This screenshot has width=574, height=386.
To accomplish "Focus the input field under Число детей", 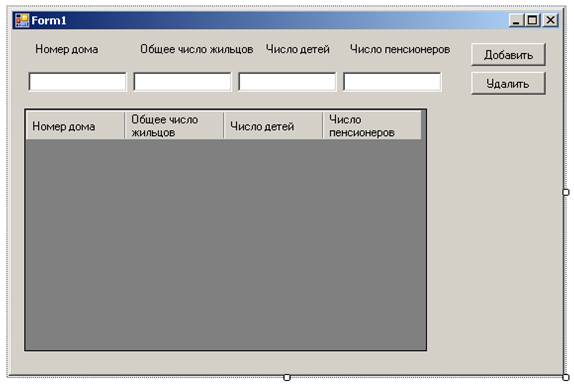I will (x=287, y=81).
